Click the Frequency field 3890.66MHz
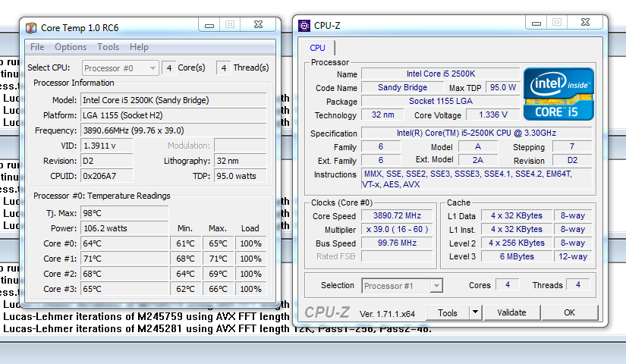 pyautogui.click(x=174, y=130)
